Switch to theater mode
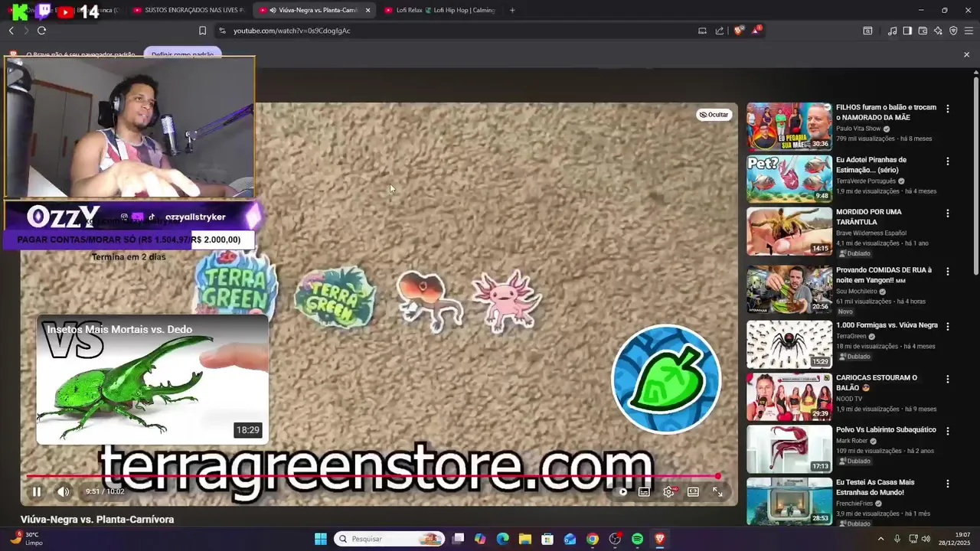 [693, 492]
